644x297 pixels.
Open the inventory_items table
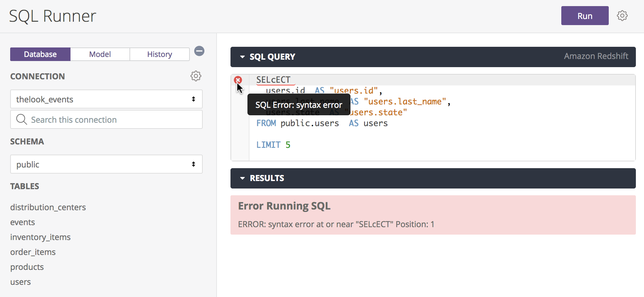tap(40, 237)
